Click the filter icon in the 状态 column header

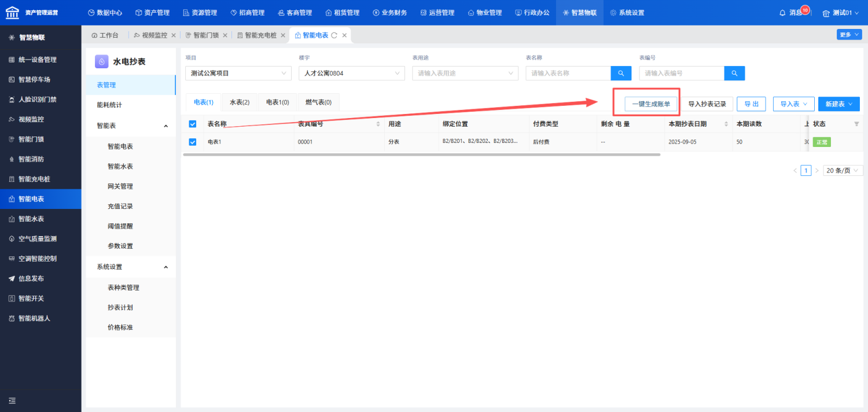pos(856,124)
